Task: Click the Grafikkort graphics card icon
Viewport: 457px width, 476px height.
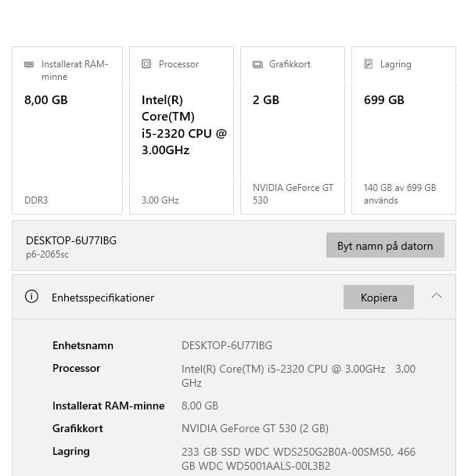Action: [257, 64]
